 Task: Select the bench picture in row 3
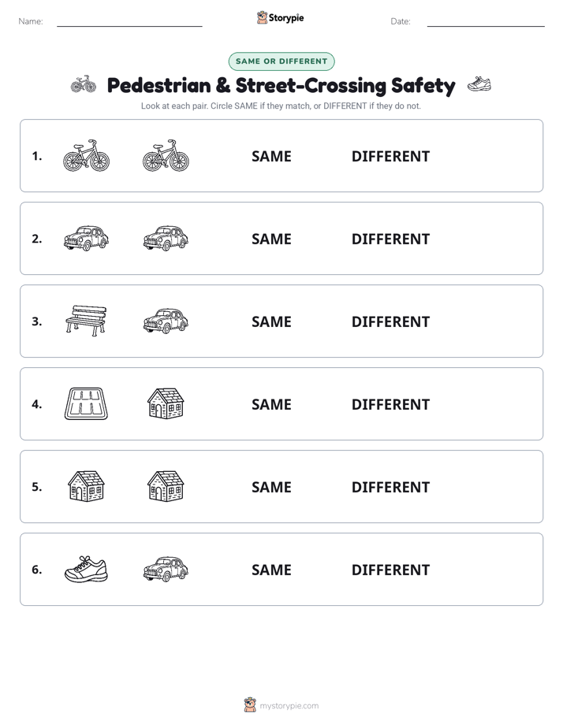tap(86, 321)
